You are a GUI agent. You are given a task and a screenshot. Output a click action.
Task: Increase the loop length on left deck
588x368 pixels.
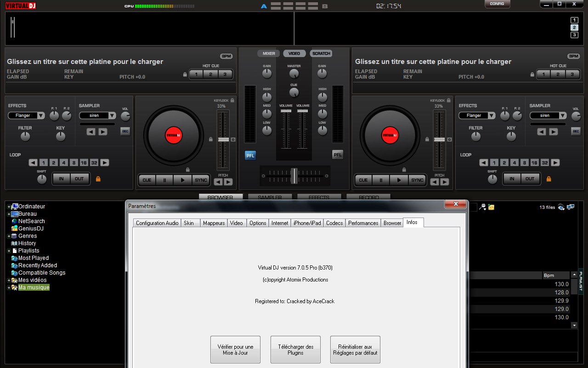[105, 162]
